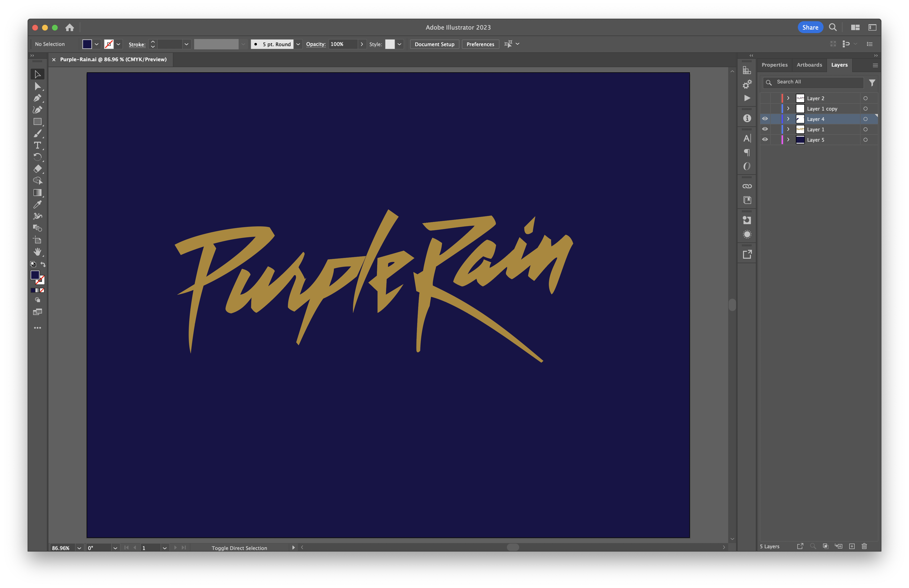This screenshot has height=588, width=909.
Task: Create new sublayer icon
Action: [x=839, y=547]
